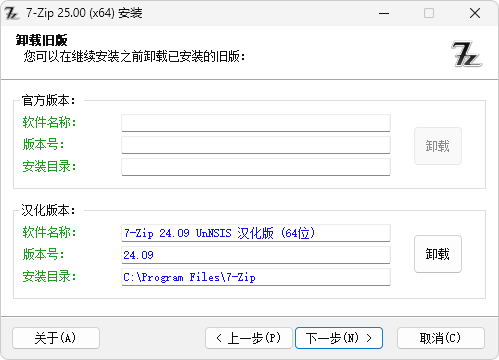This screenshot has height=360, width=499.
Task: Click the green 版本号 label in the 汉化版本 group
Action: point(43,254)
